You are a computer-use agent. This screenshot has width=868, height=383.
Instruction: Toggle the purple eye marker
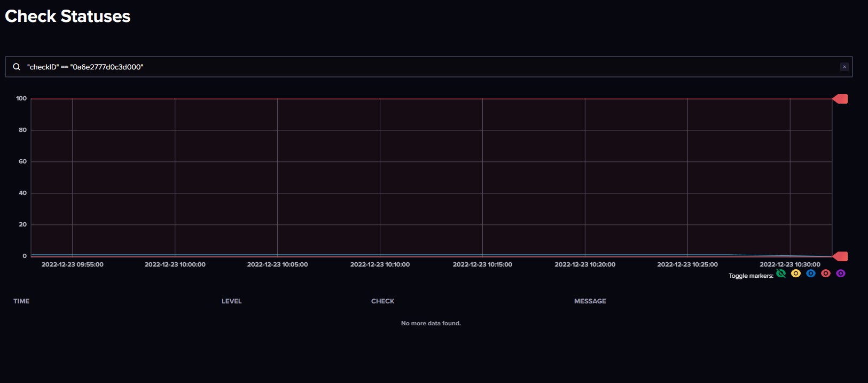pos(841,273)
